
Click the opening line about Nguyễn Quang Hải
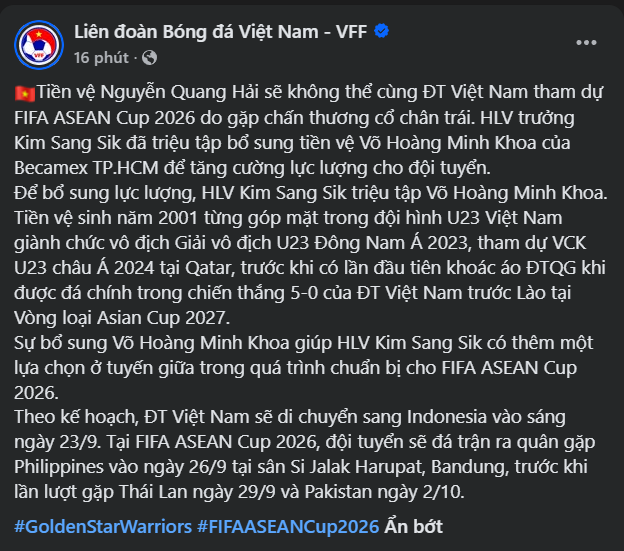[309, 93]
